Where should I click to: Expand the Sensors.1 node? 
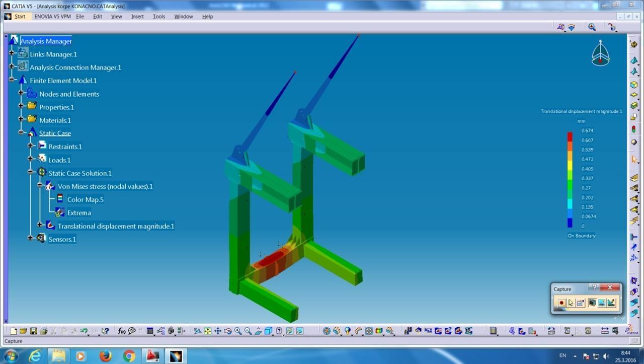[x=30, y=238]
